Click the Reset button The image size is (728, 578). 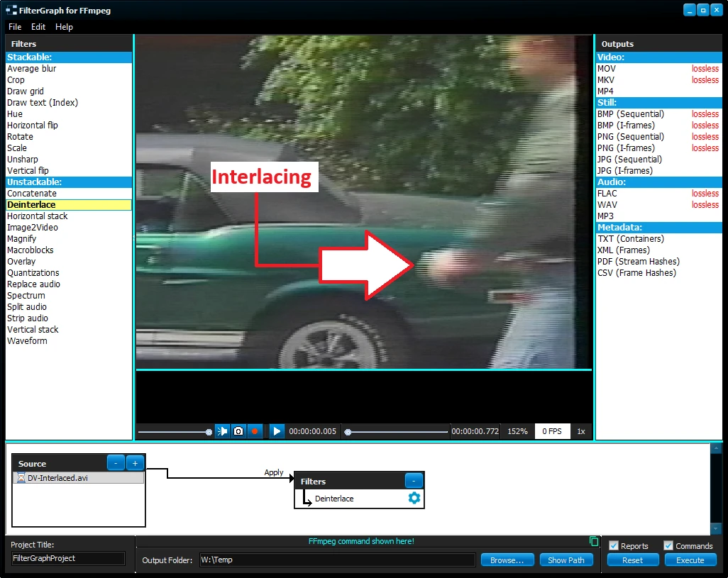point(633,560)
